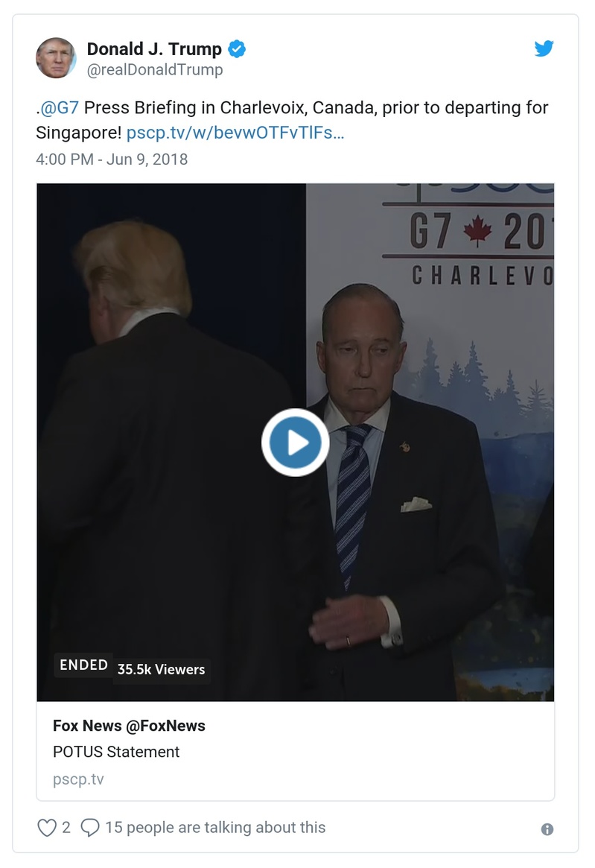Play the POTUS Statement video
595x868 pixels.
click(x=296, y=442)
